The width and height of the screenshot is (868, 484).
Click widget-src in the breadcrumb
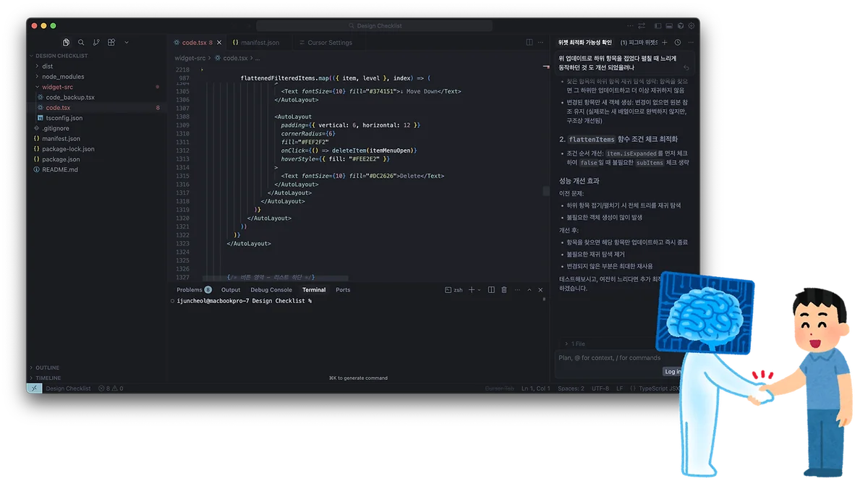click(190, 58)
